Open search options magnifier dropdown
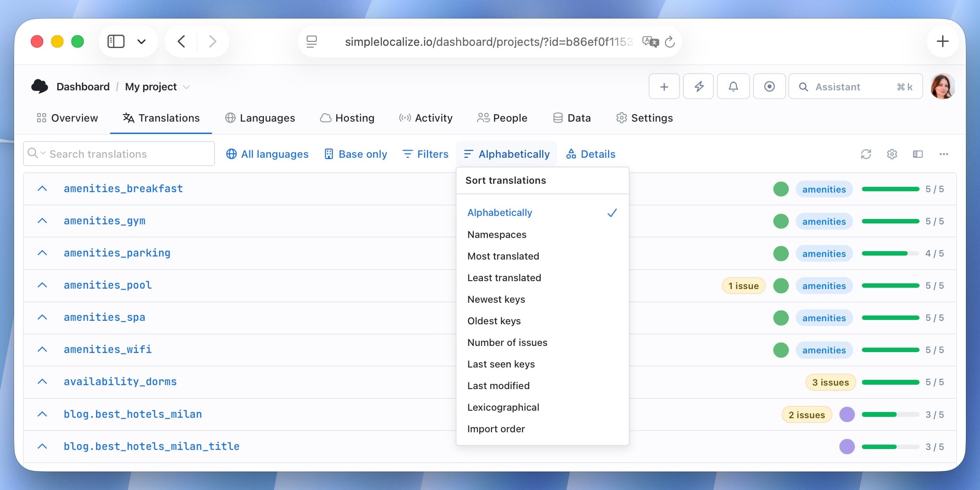 (36, 153)
